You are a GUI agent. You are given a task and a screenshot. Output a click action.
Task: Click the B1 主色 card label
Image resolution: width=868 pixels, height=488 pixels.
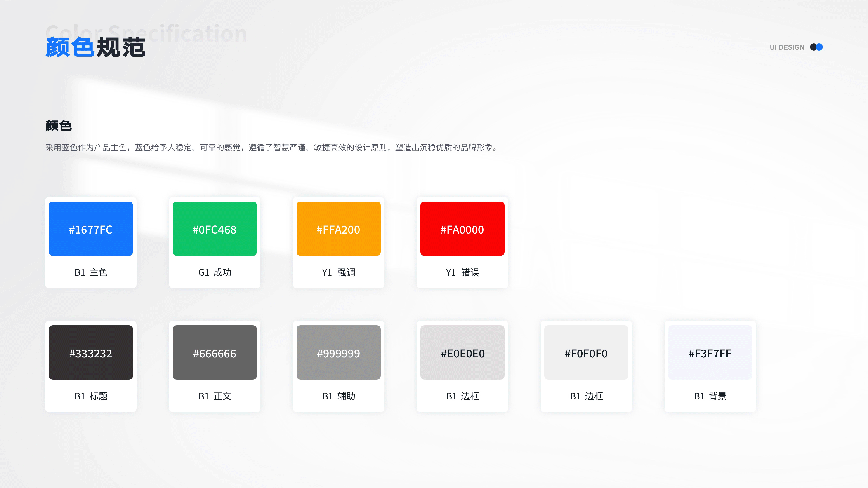[x=91, y=272]
